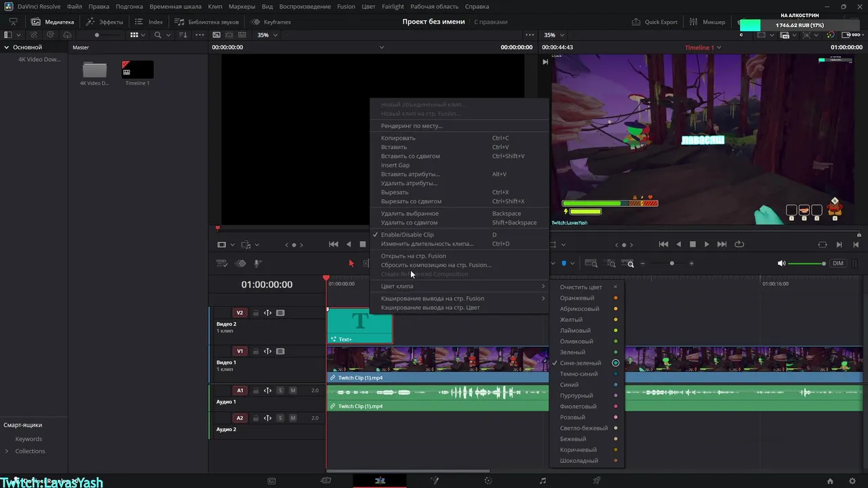Open the Файл menu
The image size is (868, 488).
click(75, 6)
